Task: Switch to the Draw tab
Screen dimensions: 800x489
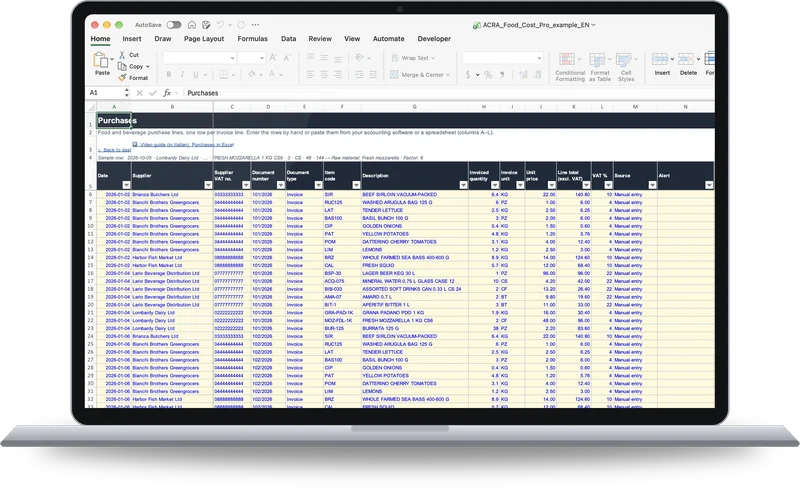Action: tap(163, 39)
